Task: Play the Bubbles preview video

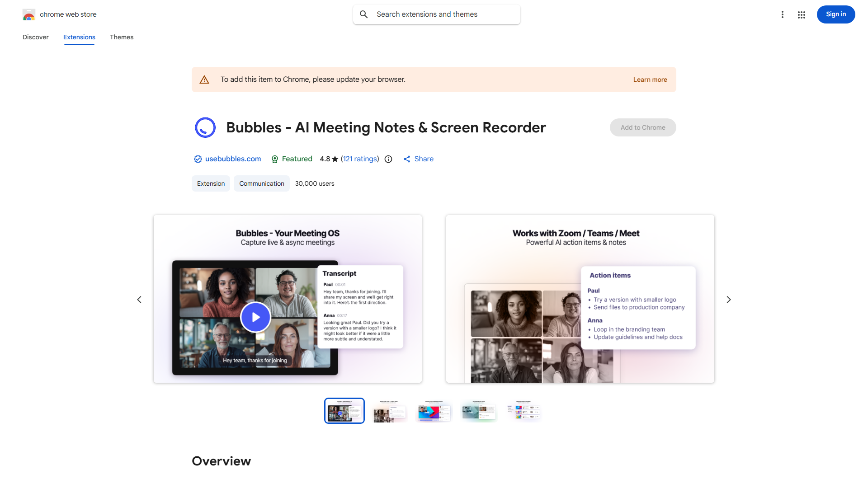Action: (255, 317)
